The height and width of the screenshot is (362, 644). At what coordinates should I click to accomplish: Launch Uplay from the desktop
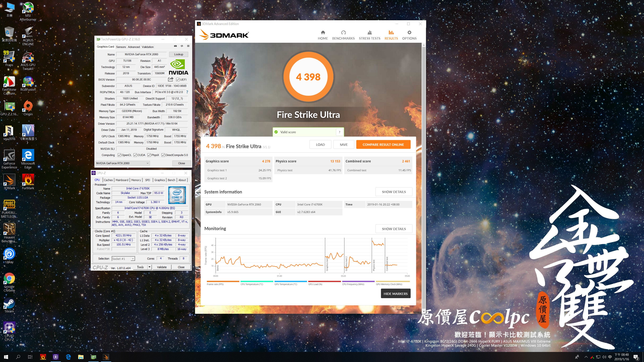click(9, 256)
